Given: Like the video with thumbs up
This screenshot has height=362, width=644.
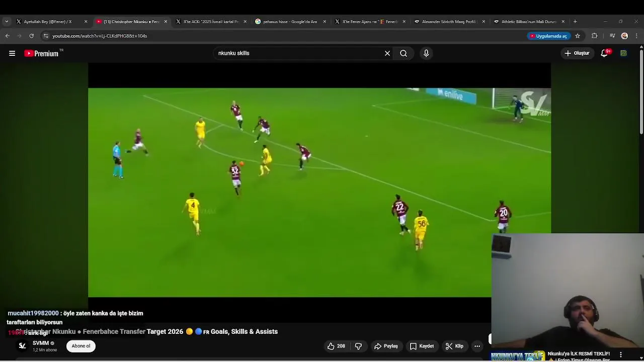Looking at the screenshot, I should point(336,346).
